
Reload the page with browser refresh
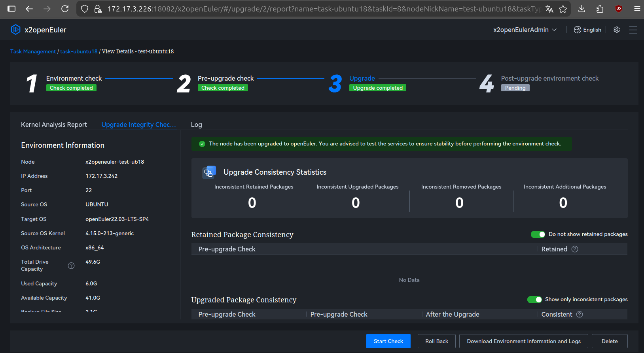pyautogui.click(x=65, y=9)
